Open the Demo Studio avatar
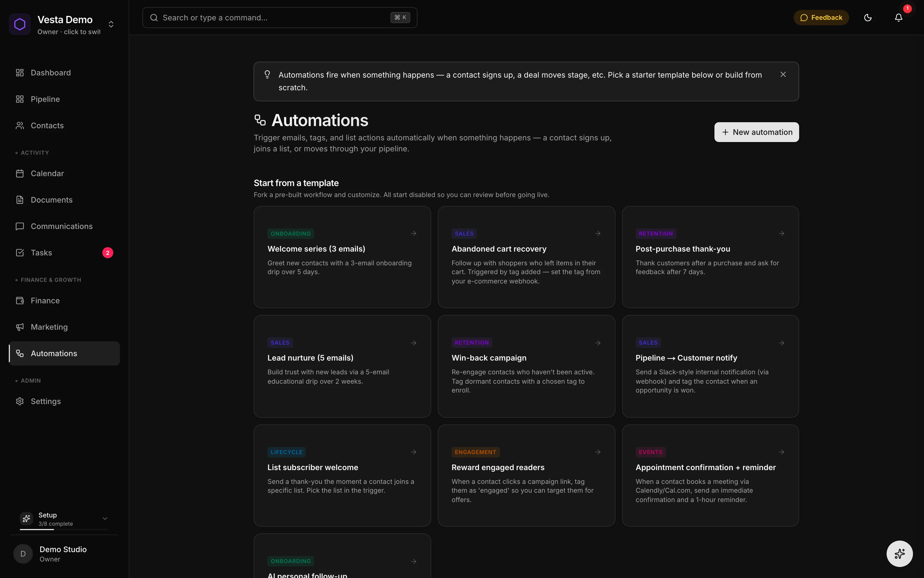The width and height of the screenshot is (924, 578). [x=23, y=554]
